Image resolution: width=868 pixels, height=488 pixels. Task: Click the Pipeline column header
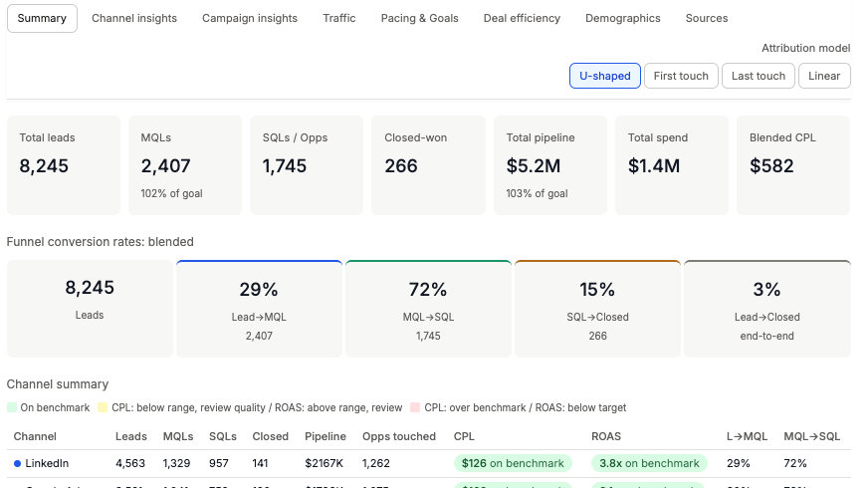click(325, 436)
